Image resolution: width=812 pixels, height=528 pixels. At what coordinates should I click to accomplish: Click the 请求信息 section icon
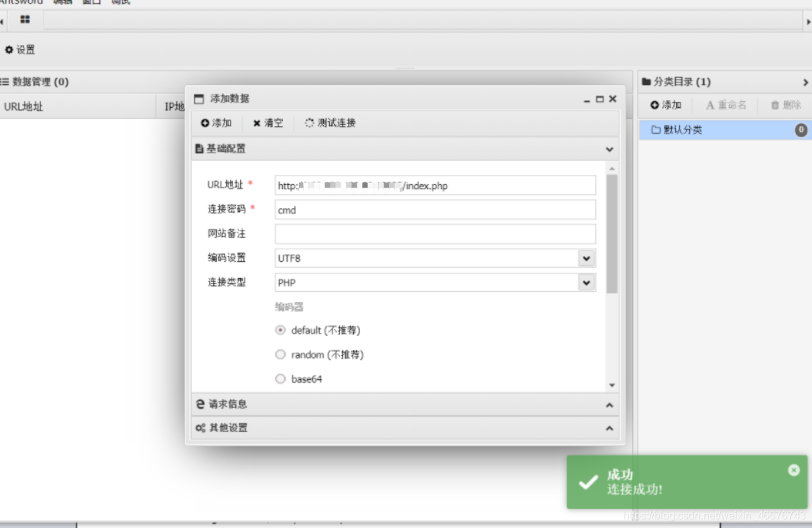click(200, 405)
